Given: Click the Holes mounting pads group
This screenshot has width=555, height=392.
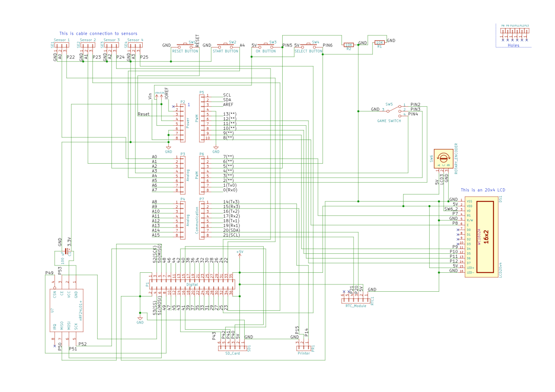Looking at the screenshot, I should (514, 33).
